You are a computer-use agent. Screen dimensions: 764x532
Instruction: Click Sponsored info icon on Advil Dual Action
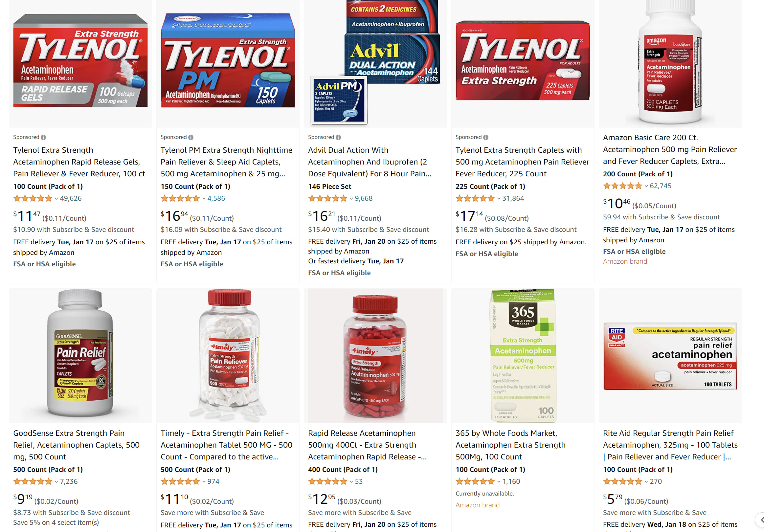[x=338, y=137]
